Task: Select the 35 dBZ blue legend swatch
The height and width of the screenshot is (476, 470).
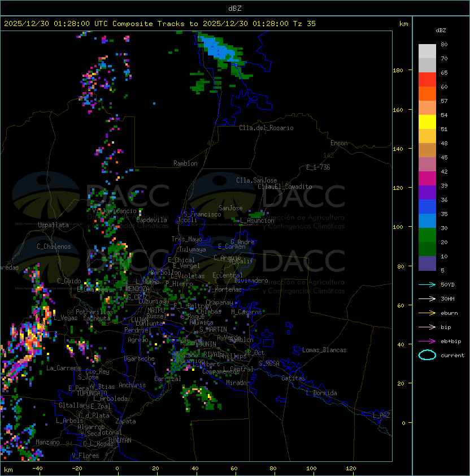Action: pos(427,221)
